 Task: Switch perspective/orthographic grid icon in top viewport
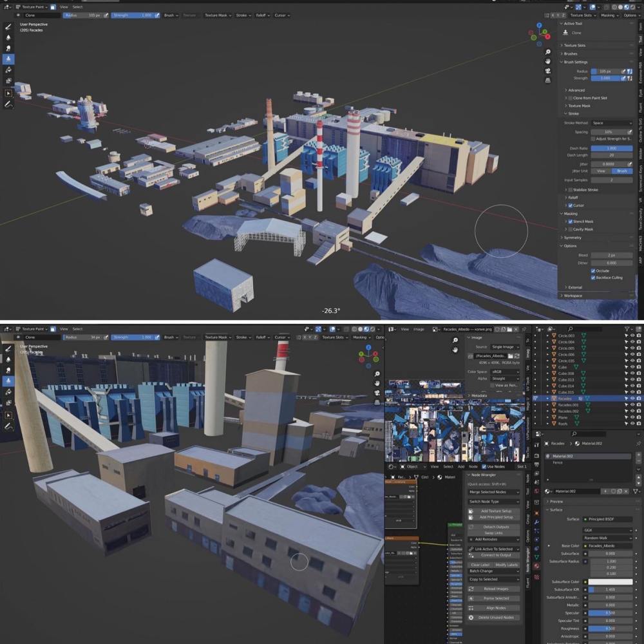coord(548,80)
